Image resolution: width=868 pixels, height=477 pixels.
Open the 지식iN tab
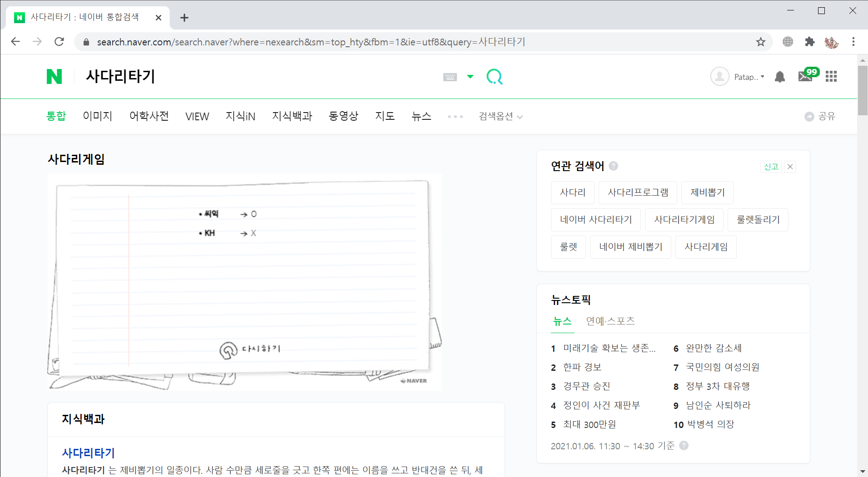pos(240,116)
